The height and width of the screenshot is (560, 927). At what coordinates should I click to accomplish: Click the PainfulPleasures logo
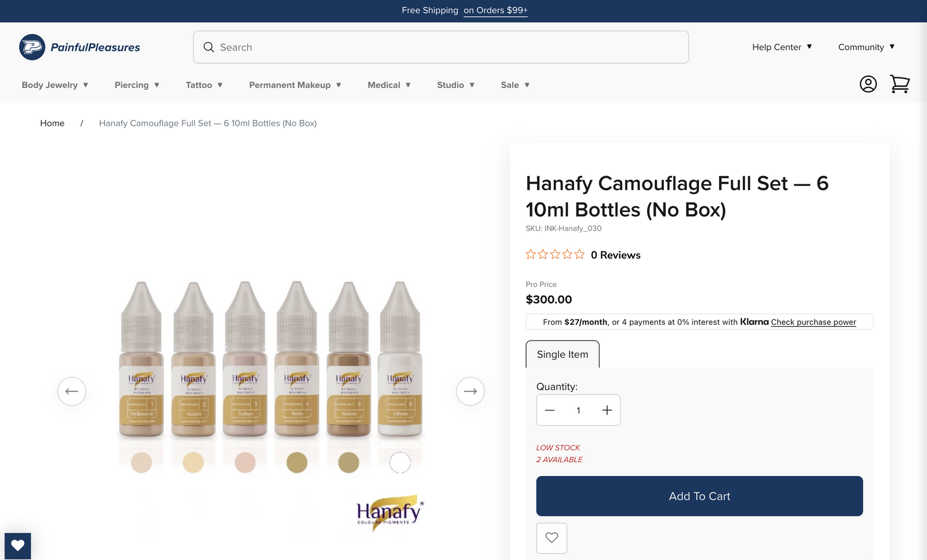[x=80, y=47]
